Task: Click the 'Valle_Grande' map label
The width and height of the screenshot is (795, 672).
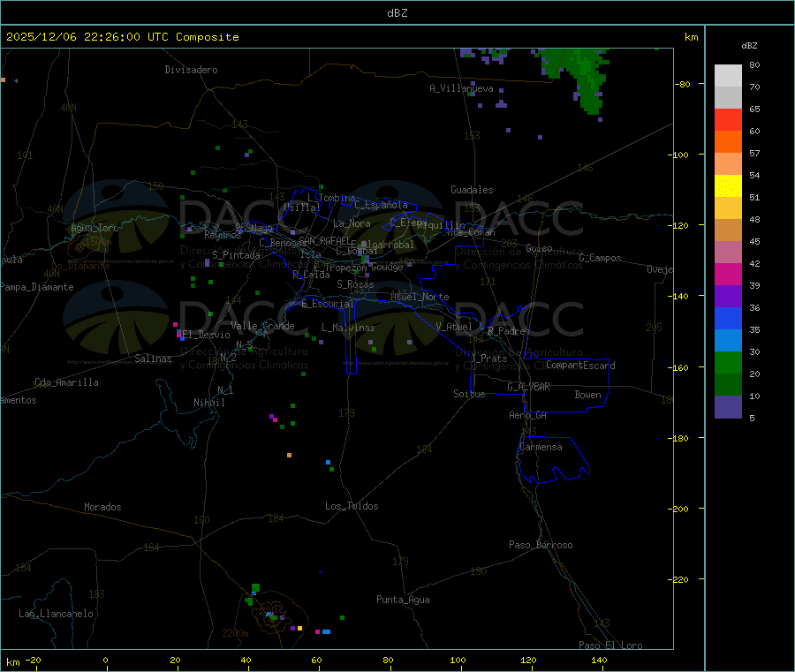Action: (262, 326)
